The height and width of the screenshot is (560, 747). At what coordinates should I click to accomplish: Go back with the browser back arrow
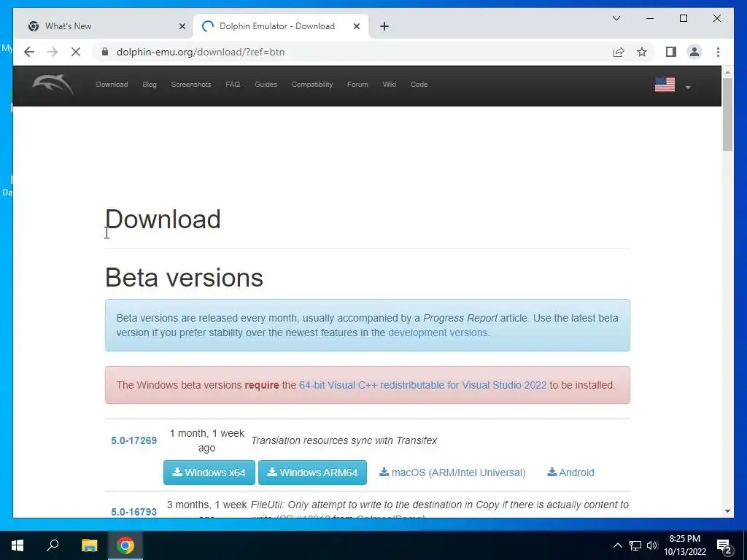[x=29, y=52]
